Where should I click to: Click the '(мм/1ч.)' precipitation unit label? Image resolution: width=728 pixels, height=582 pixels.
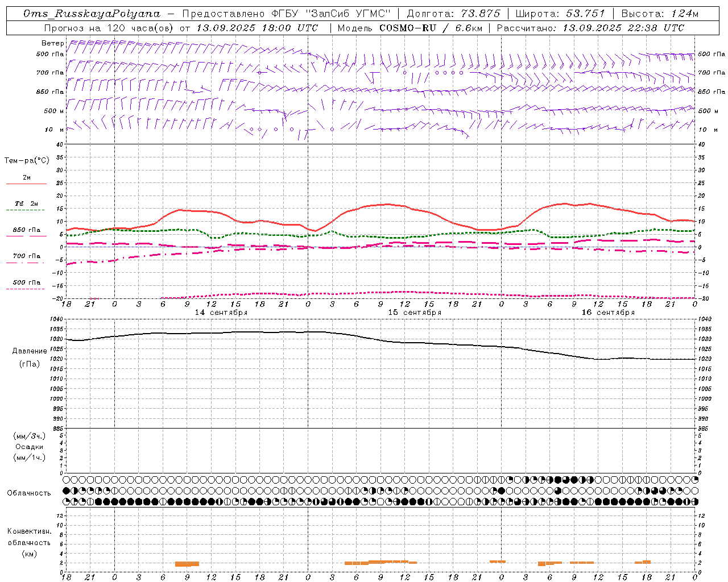30,458
